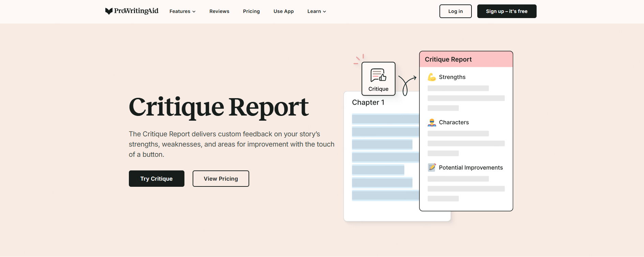The width and height of the screenshot is (644, 257).
Task: Click the ProWritingAid logo
Action: [x=132, y=11]
